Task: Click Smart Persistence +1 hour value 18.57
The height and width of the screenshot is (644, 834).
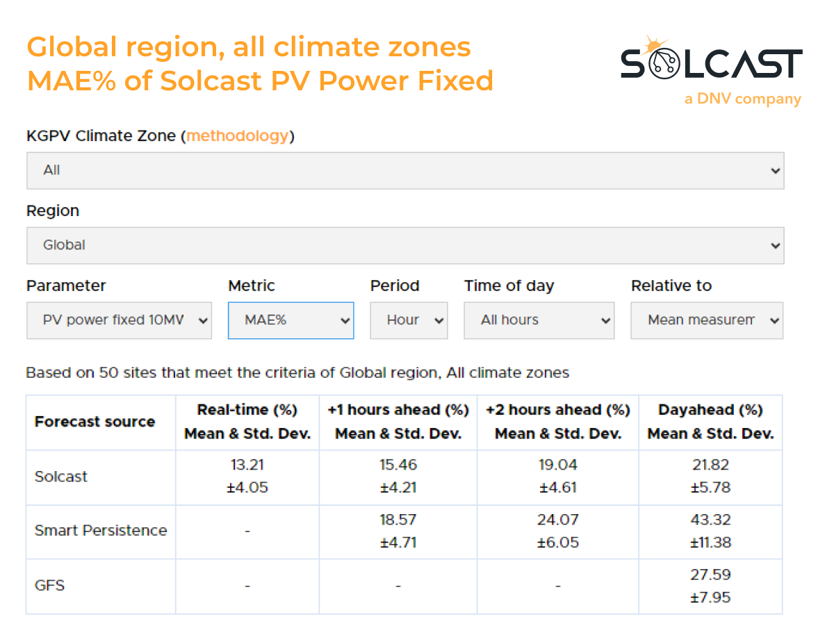Action: pos(398,520)
